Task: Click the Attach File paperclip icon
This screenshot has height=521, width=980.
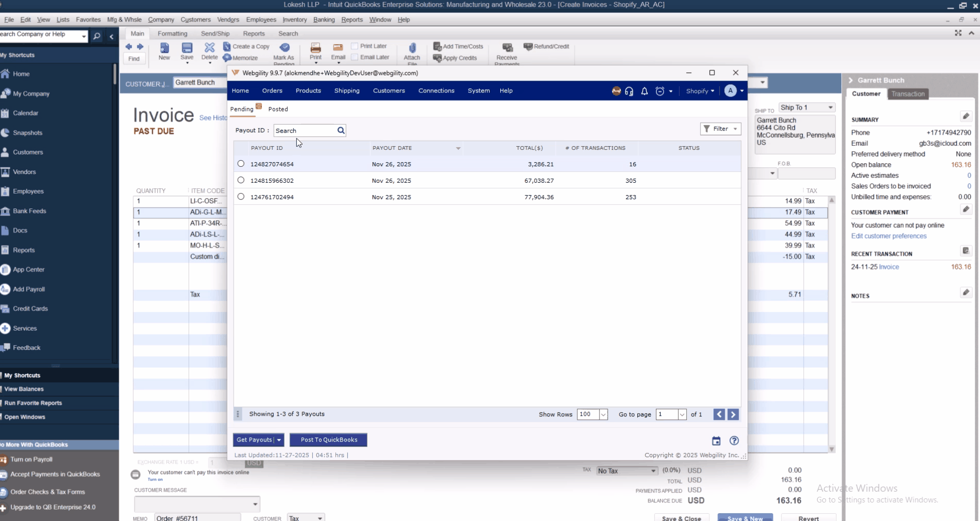Action: 412,49
